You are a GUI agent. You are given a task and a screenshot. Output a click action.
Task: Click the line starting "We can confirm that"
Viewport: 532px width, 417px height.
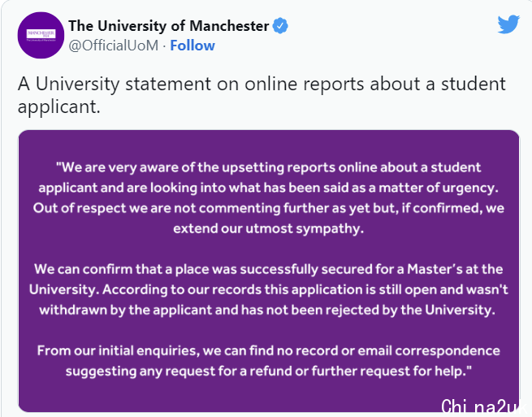[x=268, y=269]
